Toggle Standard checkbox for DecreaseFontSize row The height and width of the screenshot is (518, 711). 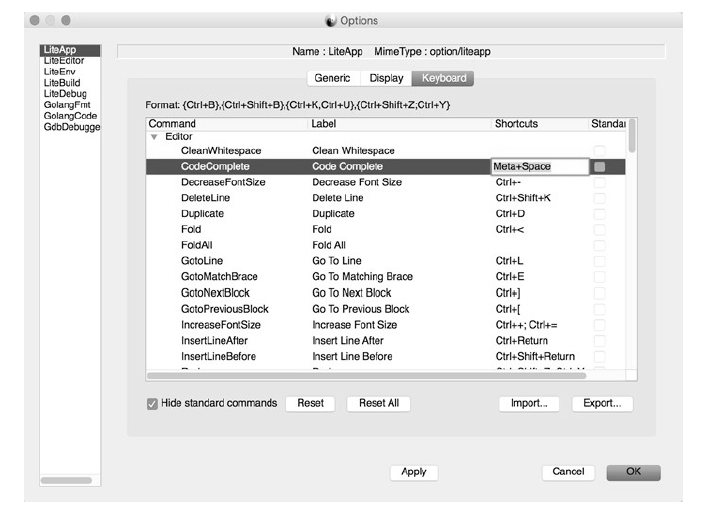coord(599,182)
